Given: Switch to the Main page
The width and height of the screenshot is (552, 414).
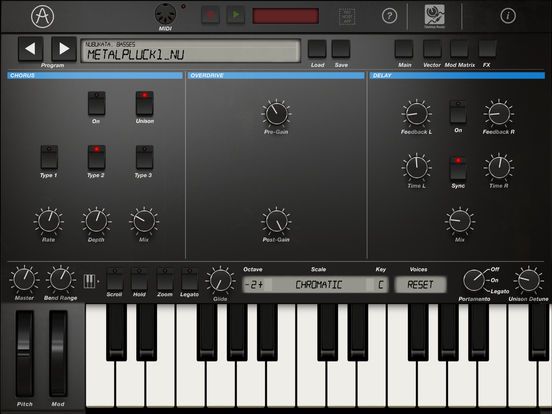Looking at the screenshot, I should pos(404,49).
